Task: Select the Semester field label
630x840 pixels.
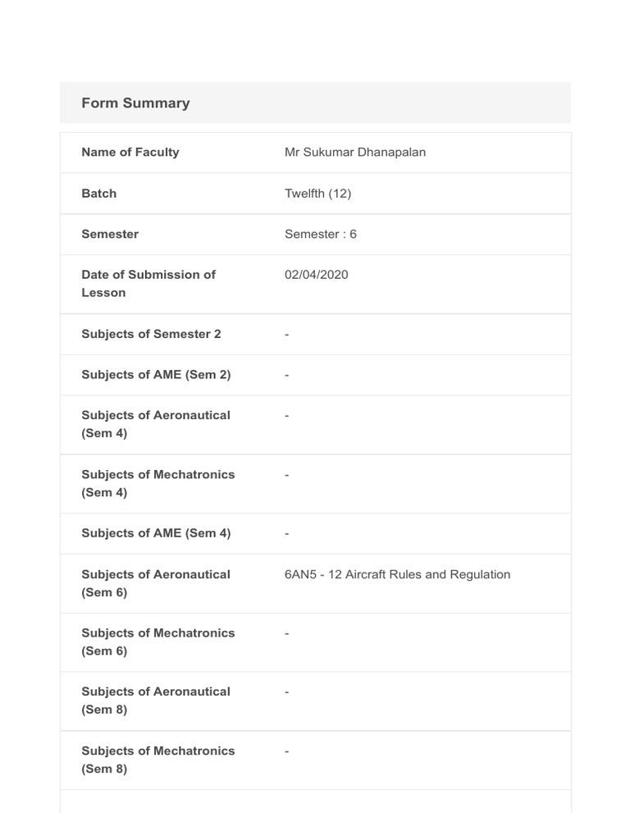Action: 110,234
